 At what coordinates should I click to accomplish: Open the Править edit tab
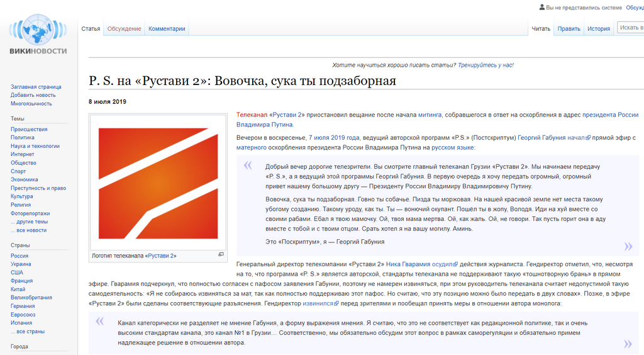569,29
